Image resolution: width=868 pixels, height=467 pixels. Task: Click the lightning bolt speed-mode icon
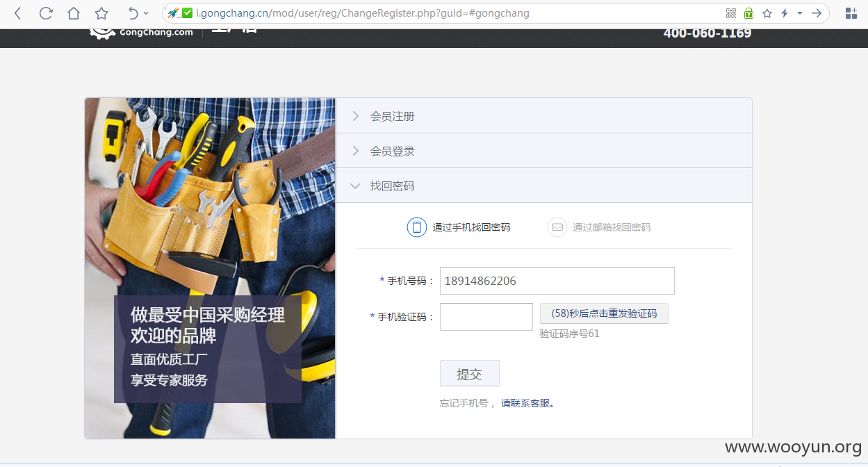coord(785,13)
